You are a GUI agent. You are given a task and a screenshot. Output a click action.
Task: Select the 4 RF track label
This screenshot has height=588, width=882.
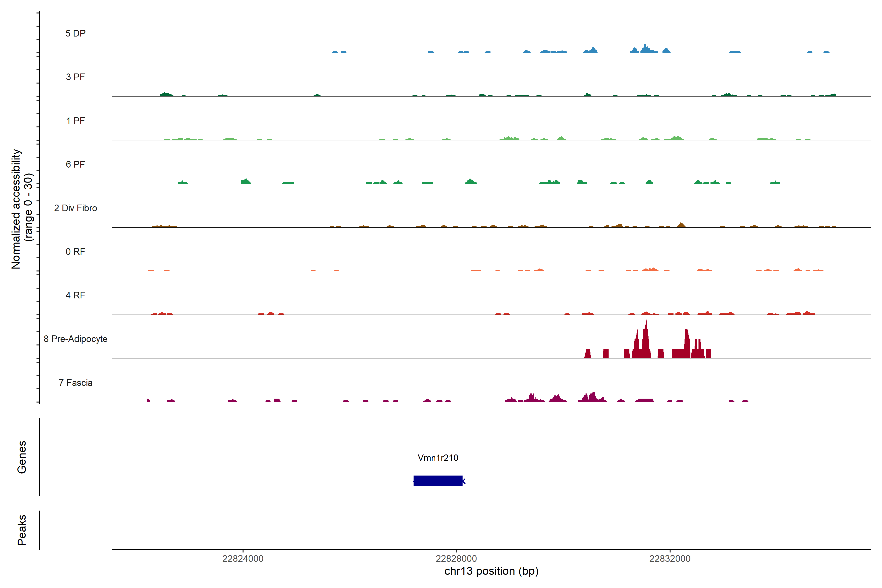[x=75, y=295]
